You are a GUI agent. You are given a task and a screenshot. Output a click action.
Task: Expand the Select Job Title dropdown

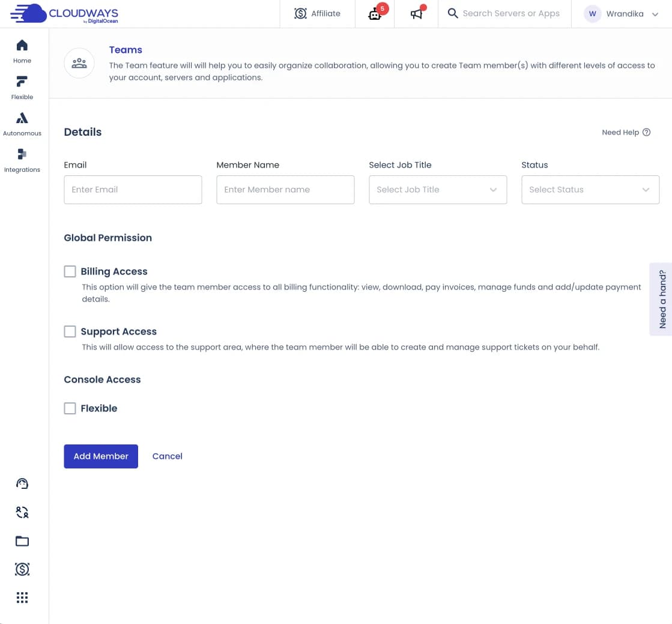438,190
